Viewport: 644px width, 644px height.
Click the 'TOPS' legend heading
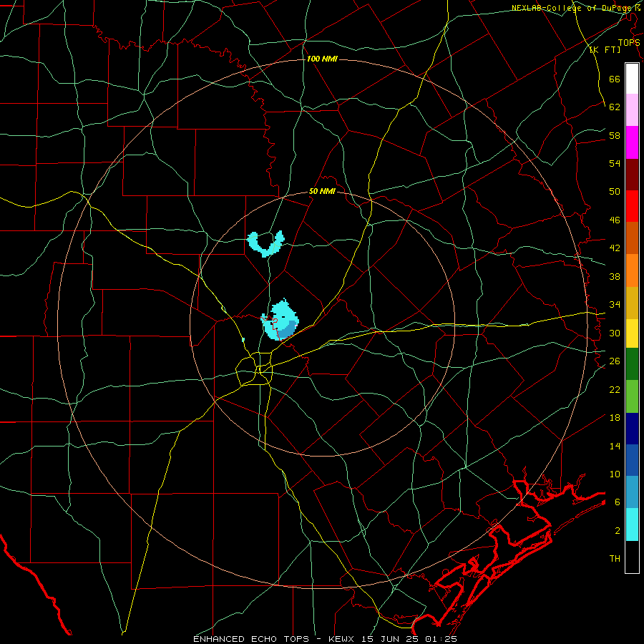(x=629, y=42)
